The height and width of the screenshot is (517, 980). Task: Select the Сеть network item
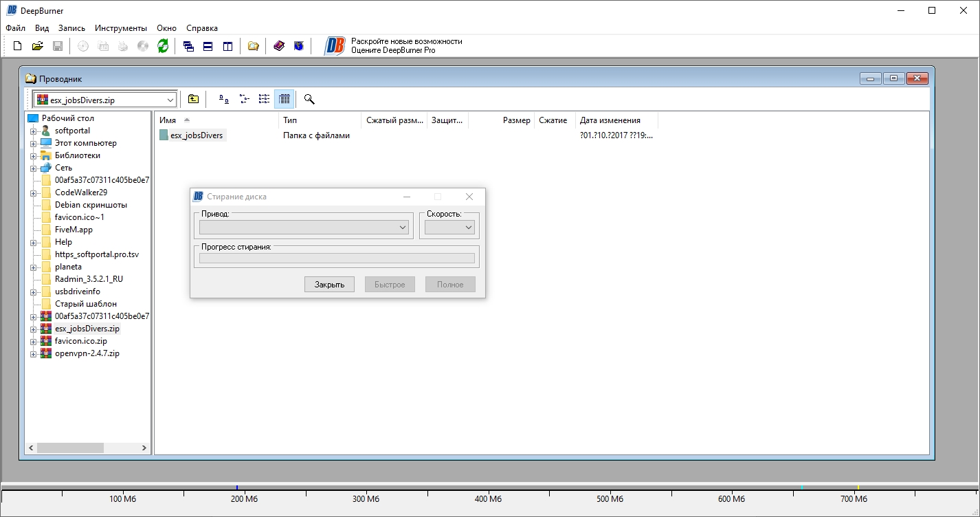tap(63, 168)
